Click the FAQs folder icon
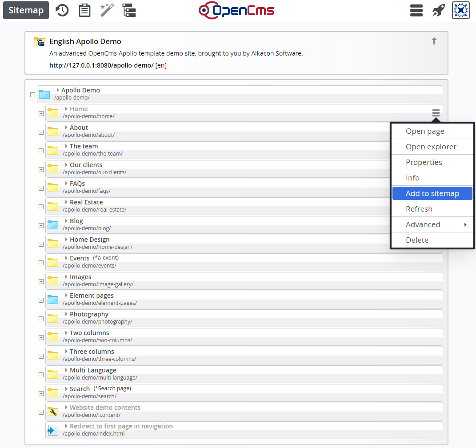This screenshot has height=448, width=476. [53, 188]
